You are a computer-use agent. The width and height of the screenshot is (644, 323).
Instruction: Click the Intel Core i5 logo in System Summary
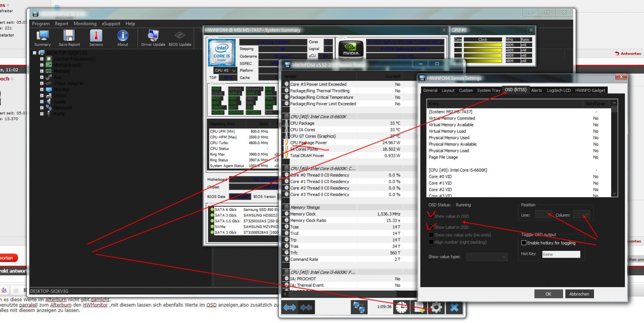click(222, 53)
